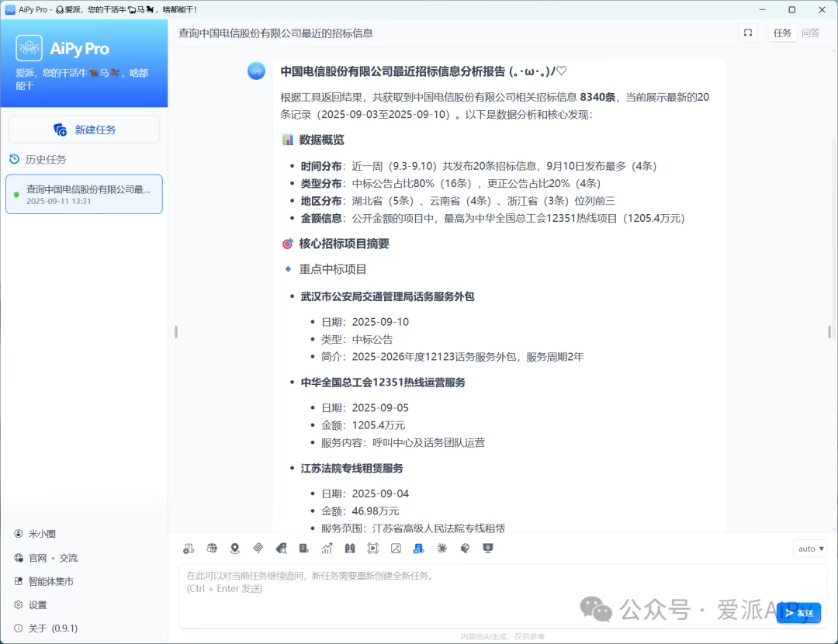This screenshot has width=838, height=644.
Task: Open 智能体集市 in the sidebar
Action: tap(43, 581)
